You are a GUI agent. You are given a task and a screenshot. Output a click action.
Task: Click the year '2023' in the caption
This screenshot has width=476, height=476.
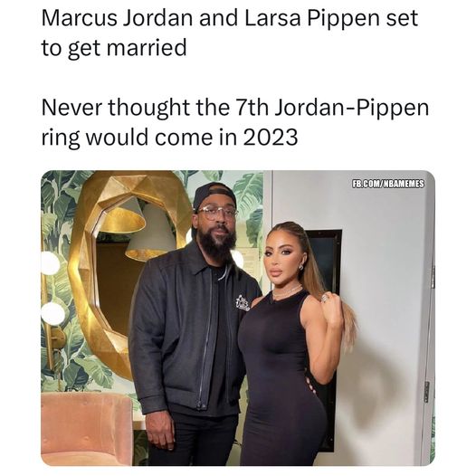click(271, 138)
